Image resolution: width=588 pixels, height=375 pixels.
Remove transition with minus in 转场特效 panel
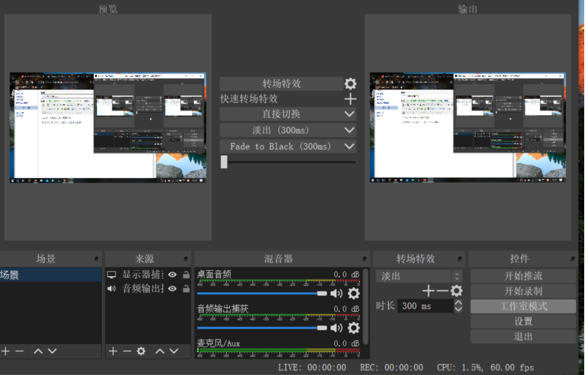pyautogui.click(x=443, y=291)
